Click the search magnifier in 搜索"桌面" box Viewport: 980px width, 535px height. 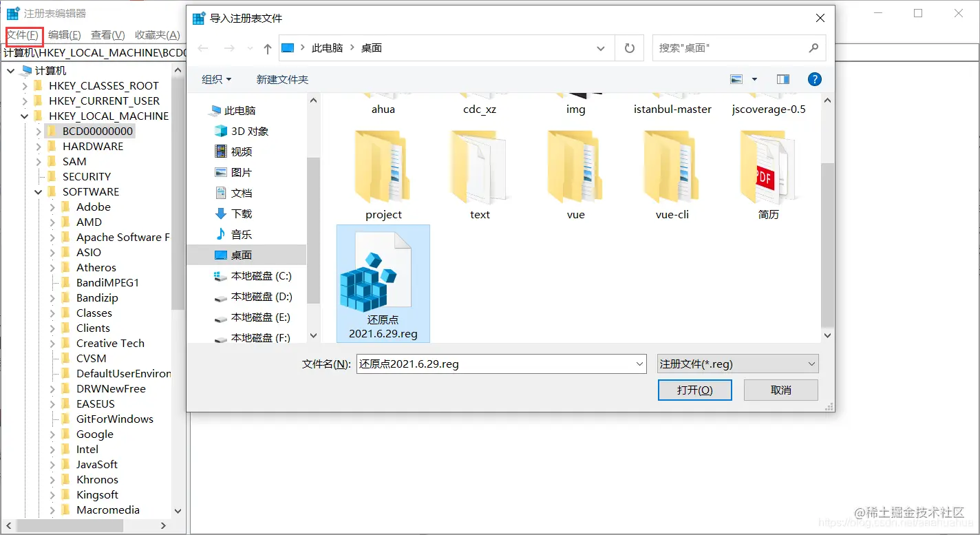(x=813, y=48)
